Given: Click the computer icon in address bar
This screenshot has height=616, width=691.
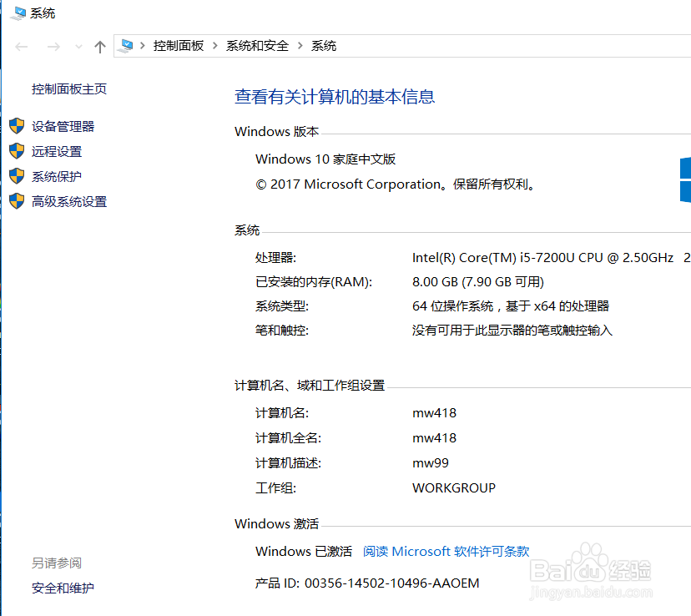Looking at the screenshot, I should [x=127, y=46].
